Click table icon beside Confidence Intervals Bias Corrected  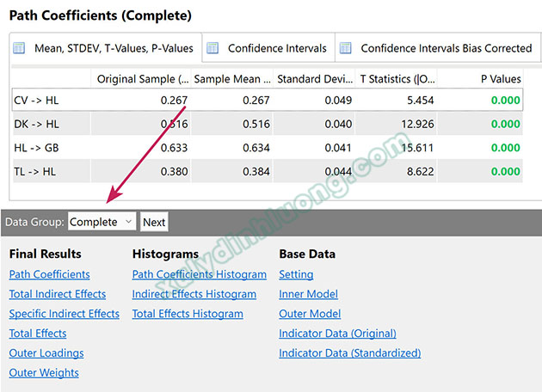pyautogui.click(x=345, y=47)
